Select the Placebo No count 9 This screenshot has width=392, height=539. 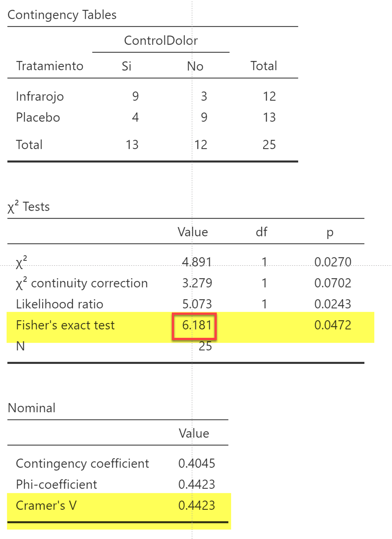coord(204,117)
